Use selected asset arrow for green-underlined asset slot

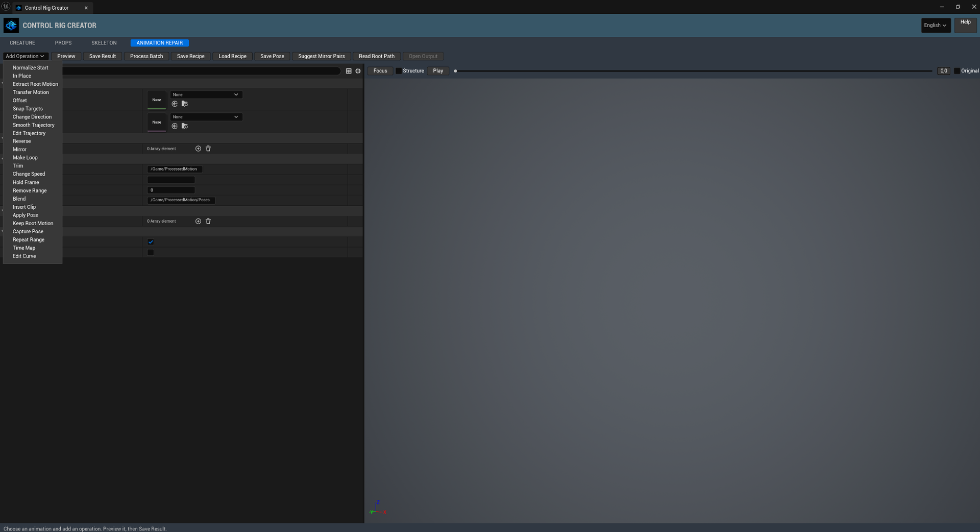click(x=175, y=104)
